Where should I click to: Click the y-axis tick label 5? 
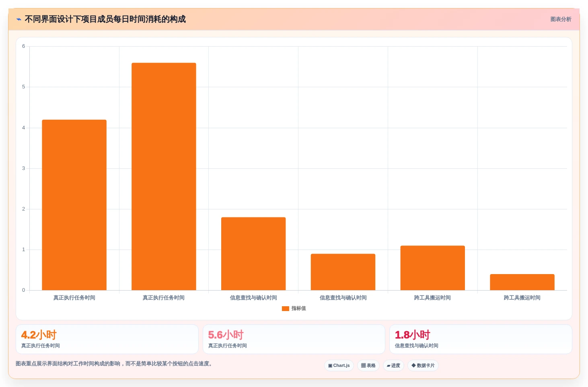23,87
